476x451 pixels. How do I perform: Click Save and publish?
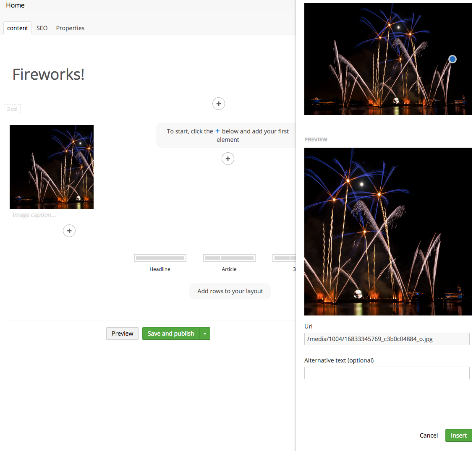click(171, 334)
